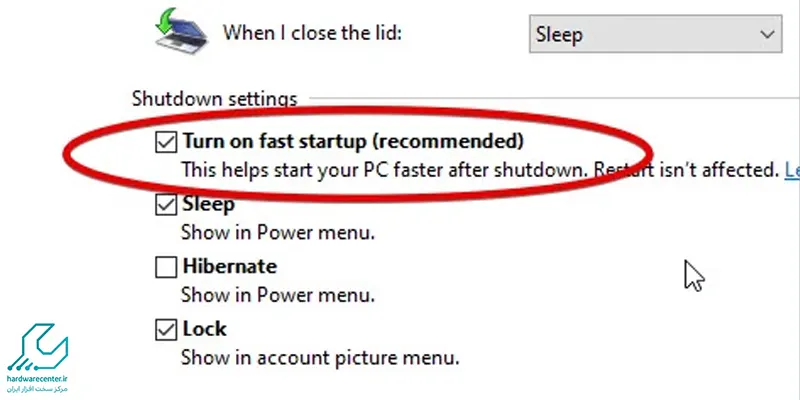Click the Shutdown settings section heading
Viewport: 800px width, 400px height.
(214, 99)
